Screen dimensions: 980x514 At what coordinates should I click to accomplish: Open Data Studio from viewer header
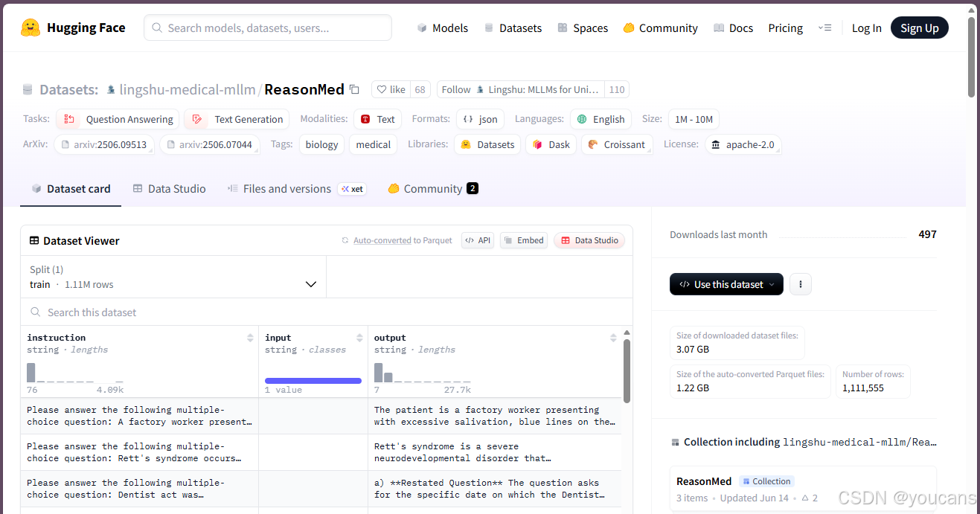(x=589, y=240)
